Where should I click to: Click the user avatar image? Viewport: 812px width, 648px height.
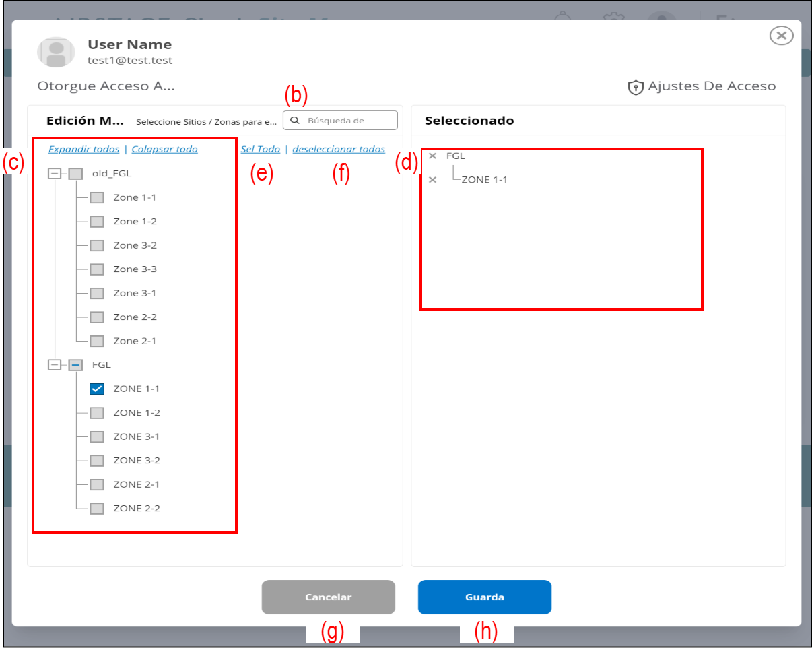[x=57, y=53]
